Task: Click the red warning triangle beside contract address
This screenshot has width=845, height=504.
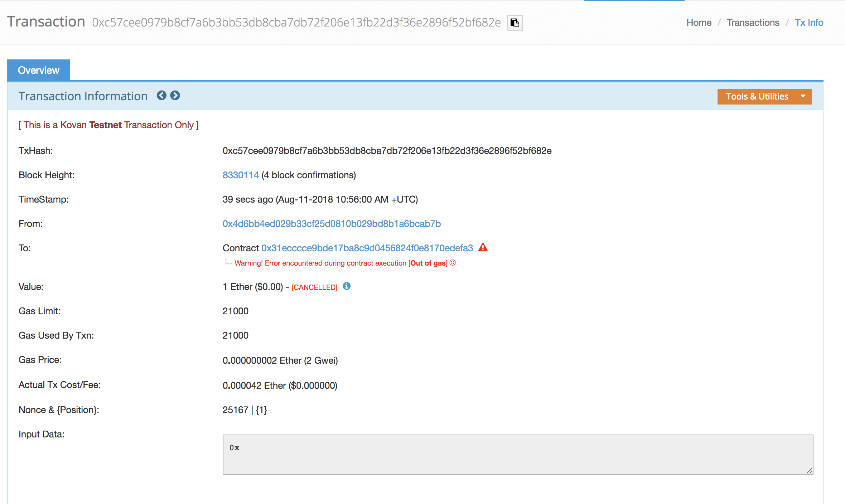Action: coord(483,247)
